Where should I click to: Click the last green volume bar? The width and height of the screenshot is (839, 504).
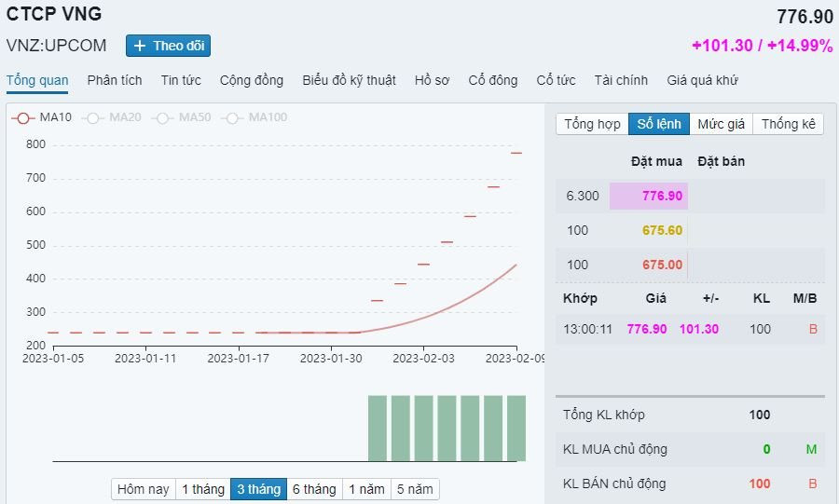pyautogui.click(x=516, y=429)
